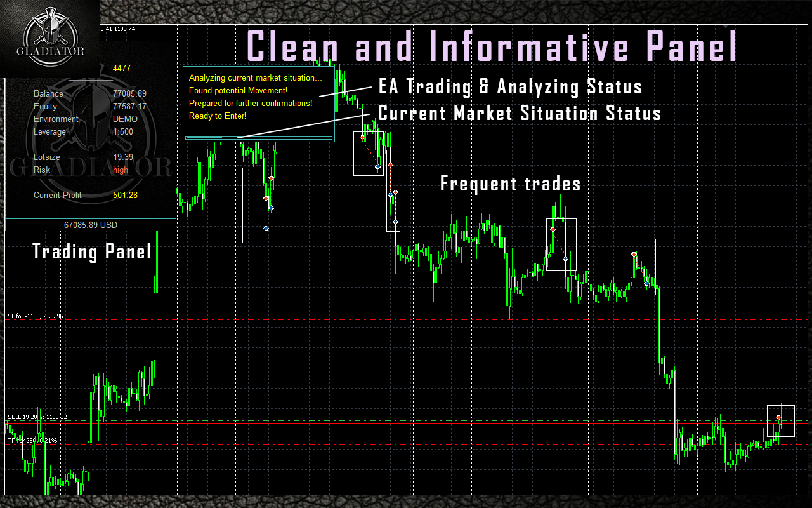This screenshot has height=508, width=812.
Task: Click the 'Ready to Enter!' status line
Action: coord(218,116)
